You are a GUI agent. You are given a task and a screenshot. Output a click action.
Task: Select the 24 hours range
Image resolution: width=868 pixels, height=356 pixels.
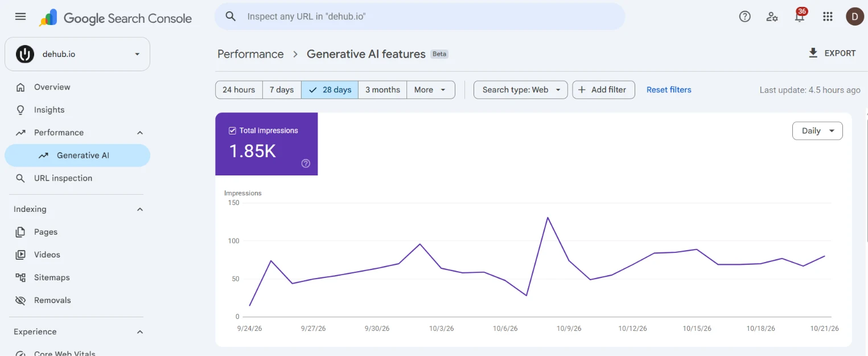(x=239, y=89)
